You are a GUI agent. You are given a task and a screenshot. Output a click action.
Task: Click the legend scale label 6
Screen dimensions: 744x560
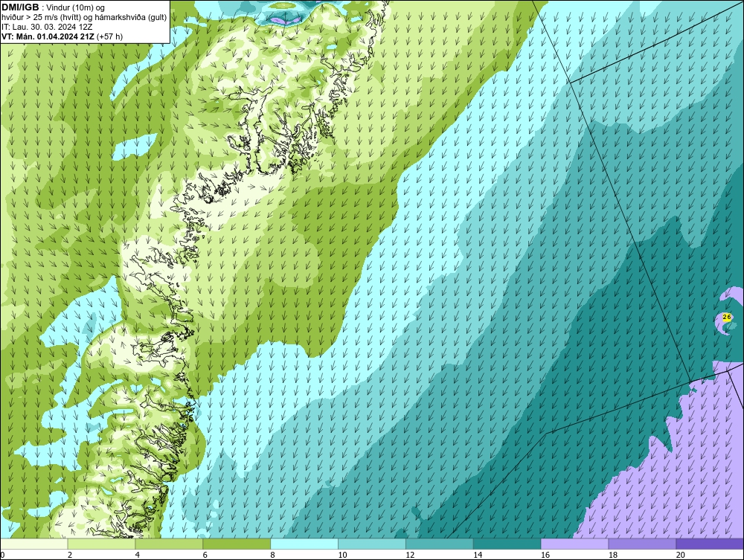(x=205, y=555)
